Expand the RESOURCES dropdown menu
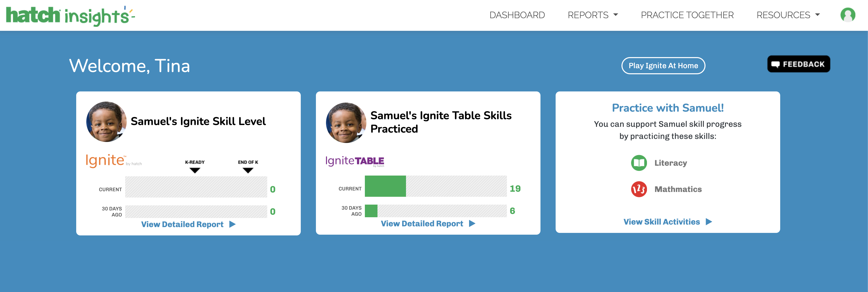868x292 pixels. 788,15
